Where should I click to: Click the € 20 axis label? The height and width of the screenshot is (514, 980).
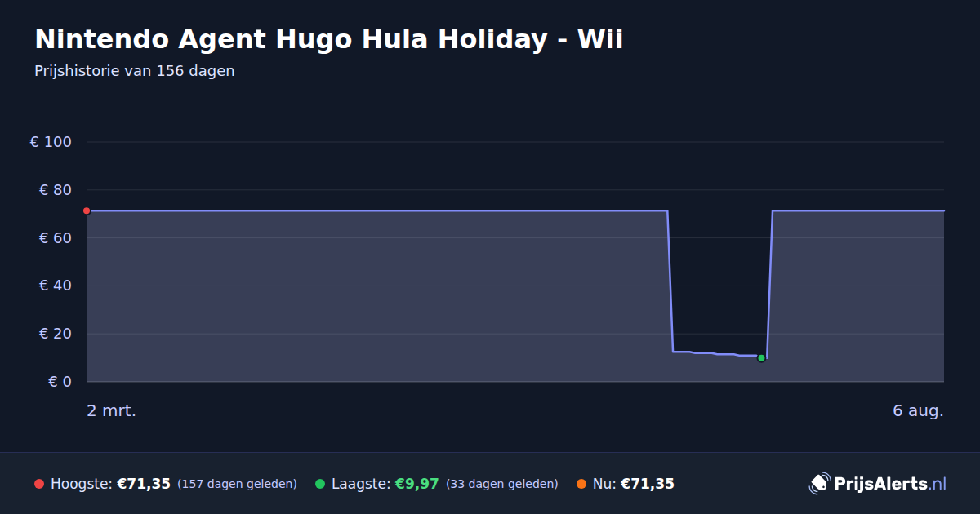[56, 334]
